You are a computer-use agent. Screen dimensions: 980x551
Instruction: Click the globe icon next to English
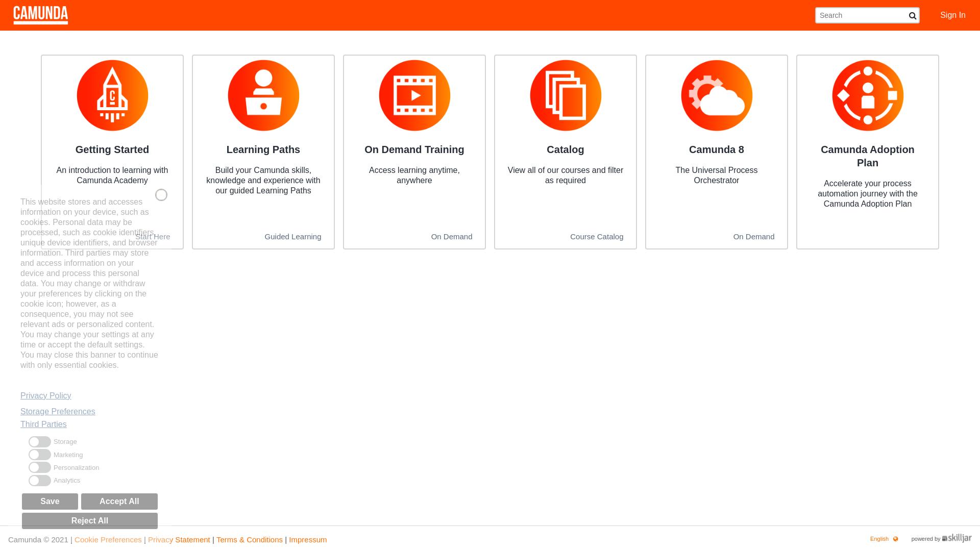click(895, 539)
